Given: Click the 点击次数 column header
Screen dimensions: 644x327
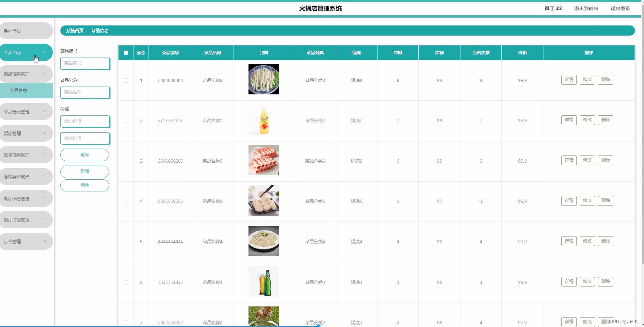Looking at the screenshot, I should pos(481,53).
